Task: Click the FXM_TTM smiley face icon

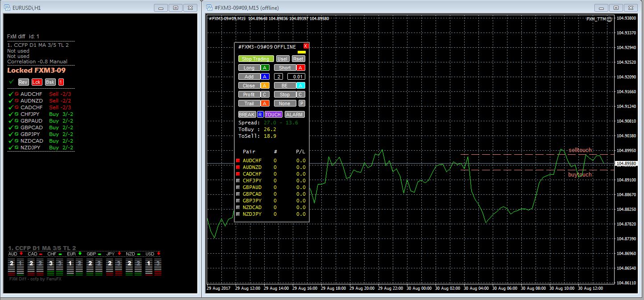Action: (609, 19)
